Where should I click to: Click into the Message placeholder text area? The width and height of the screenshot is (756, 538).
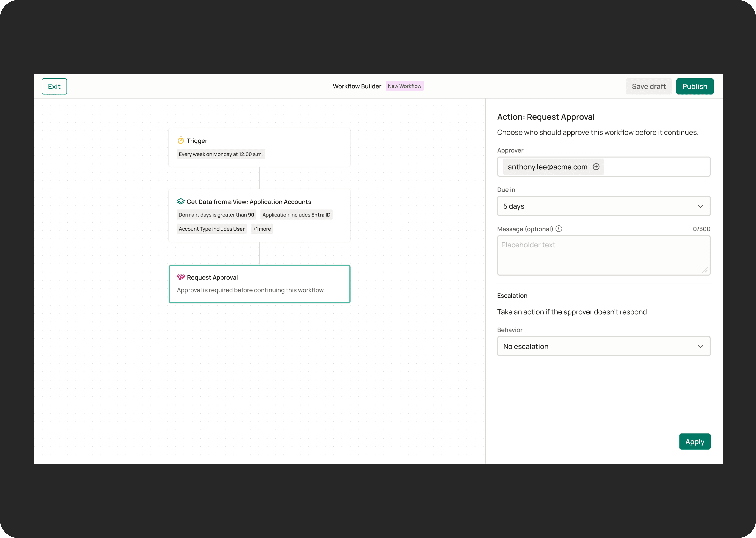point(603,255)
